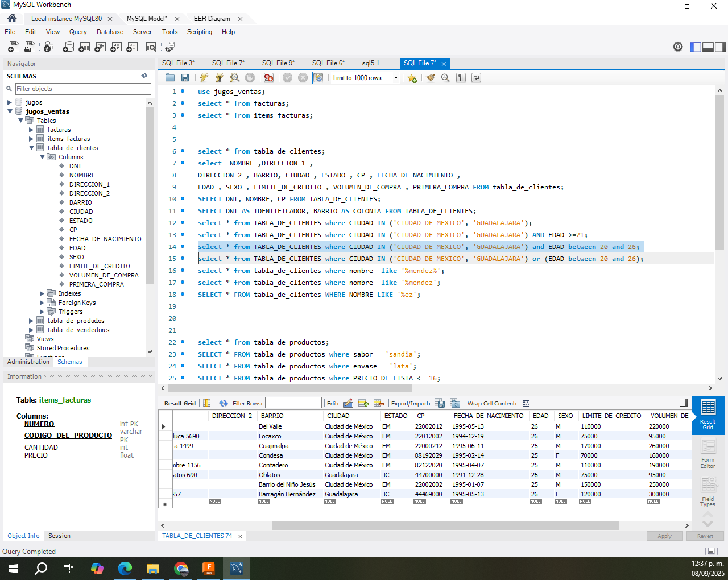This screenshot has height=580, width=728.
Task: Wrap cell content toggle icon
Action: point(526,403)
